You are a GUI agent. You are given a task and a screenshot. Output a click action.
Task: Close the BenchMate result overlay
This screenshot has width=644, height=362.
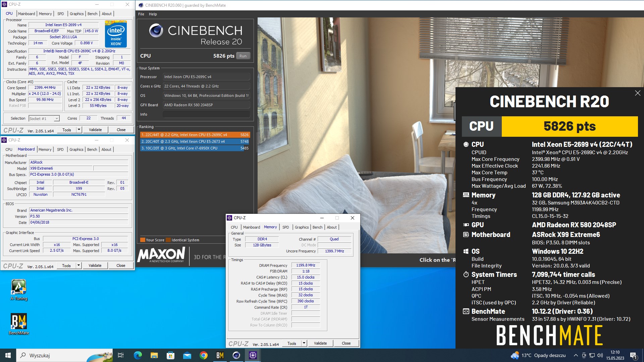click(637, 93)
